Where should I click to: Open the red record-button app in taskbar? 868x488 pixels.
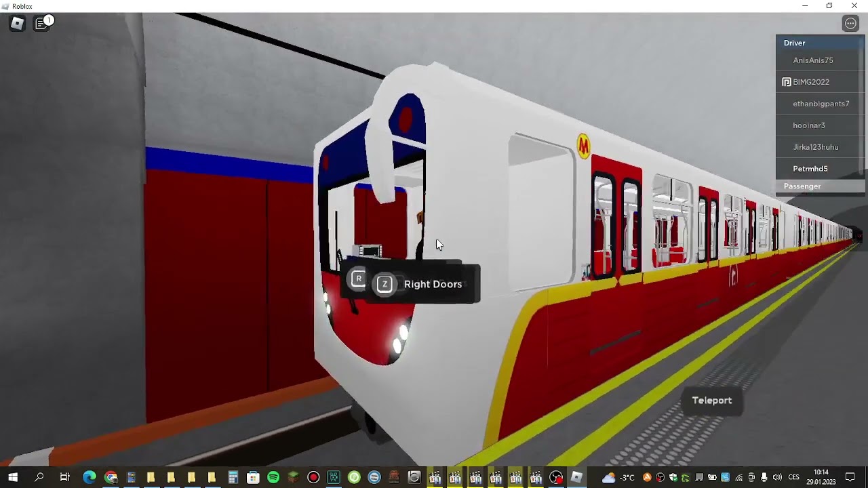coord(313,478)
